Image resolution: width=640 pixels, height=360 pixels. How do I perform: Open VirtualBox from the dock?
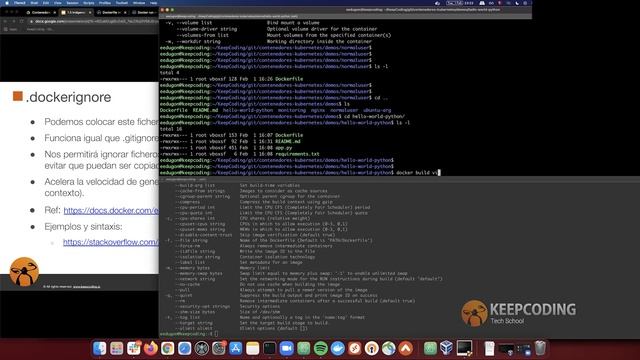tap(447, 348)
